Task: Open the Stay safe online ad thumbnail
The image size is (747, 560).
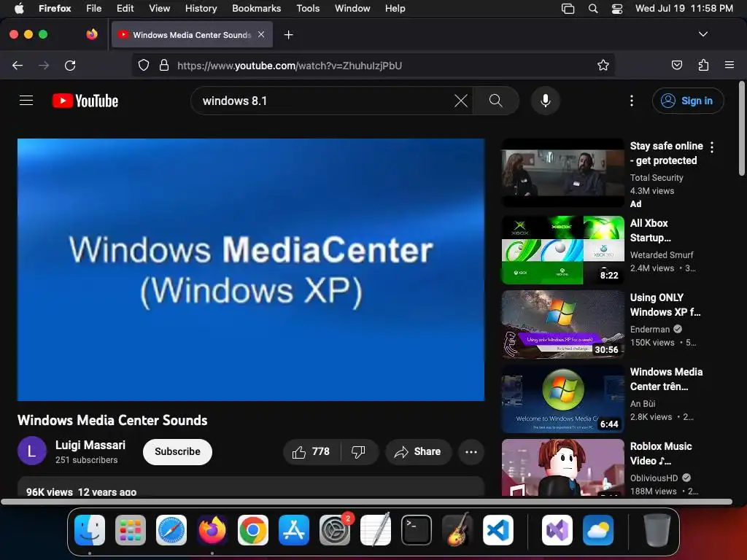Action: click(562, 173)
